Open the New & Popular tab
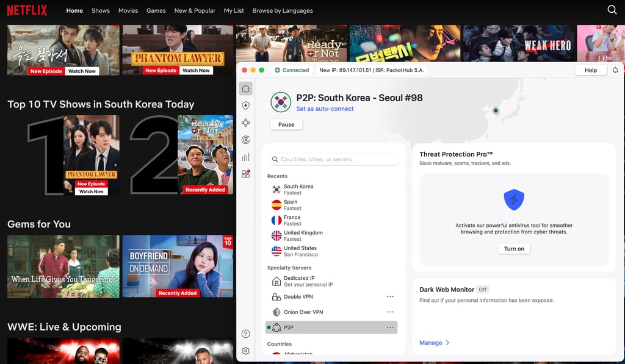This screenshot has height=364, width=625. point(195,11)
